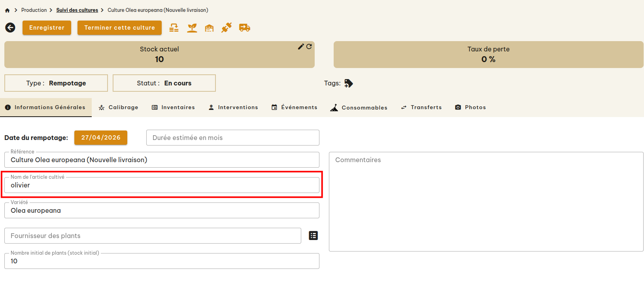The height and width of the screenshot is (295, 644).
Task: Focus the Fournisseur des plants field
Action: [x=153, y=236]
